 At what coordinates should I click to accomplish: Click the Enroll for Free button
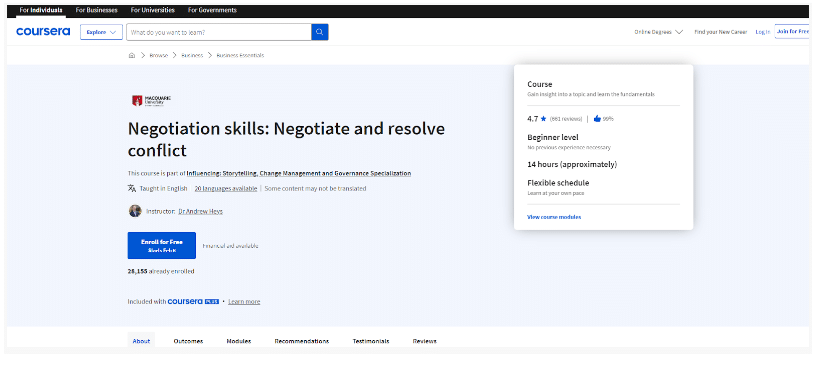162,246
